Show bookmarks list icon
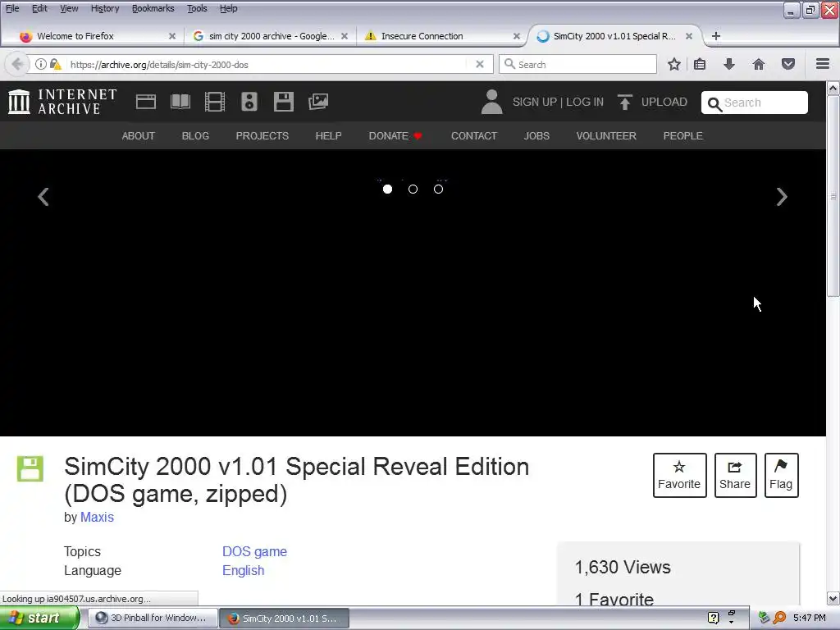 point(700,64)
